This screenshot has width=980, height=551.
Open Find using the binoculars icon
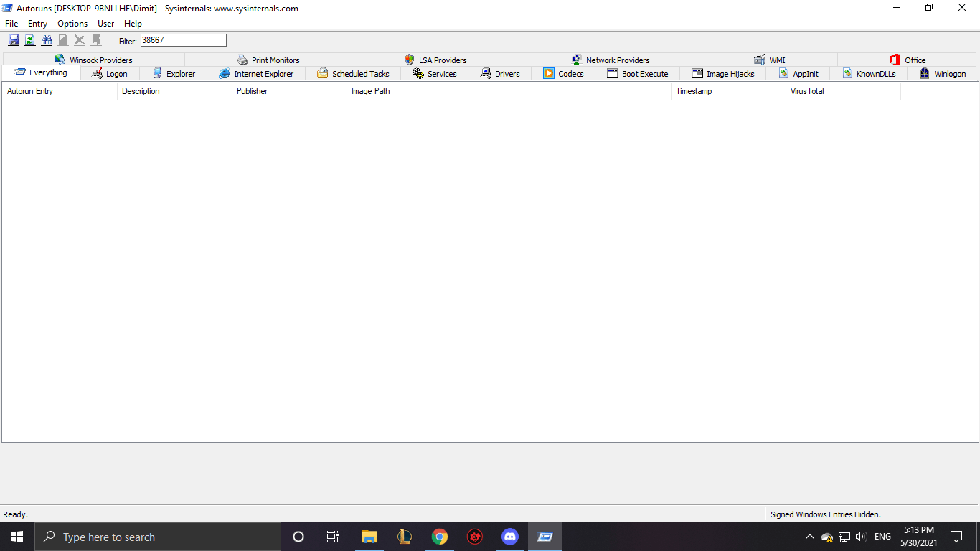47,40
